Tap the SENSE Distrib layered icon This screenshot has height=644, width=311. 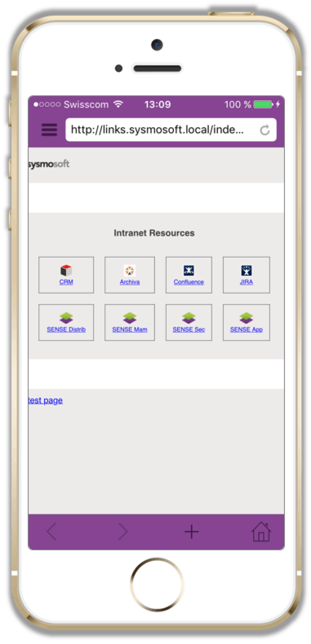click(x=66, y=318)
